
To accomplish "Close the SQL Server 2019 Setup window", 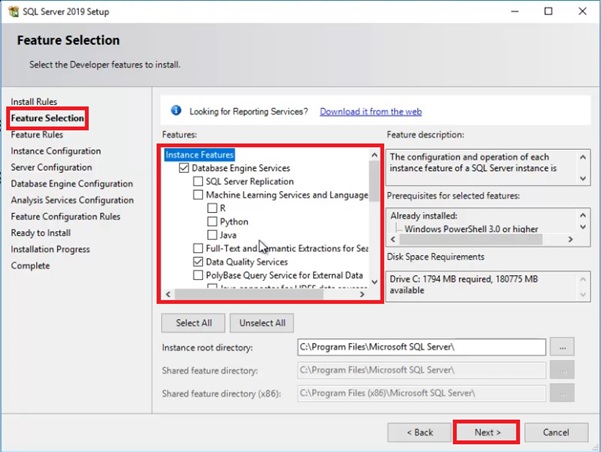I will pos(582,11).
